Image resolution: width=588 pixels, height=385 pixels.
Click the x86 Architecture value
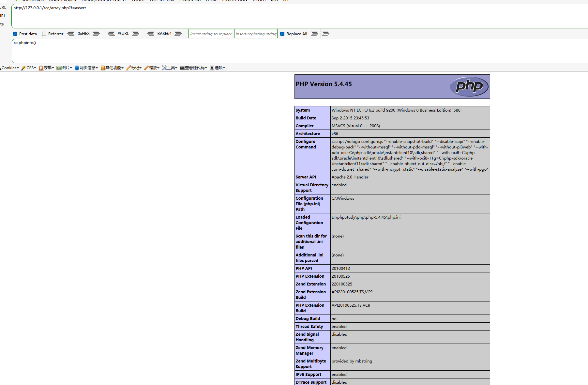tap(335, 134)
